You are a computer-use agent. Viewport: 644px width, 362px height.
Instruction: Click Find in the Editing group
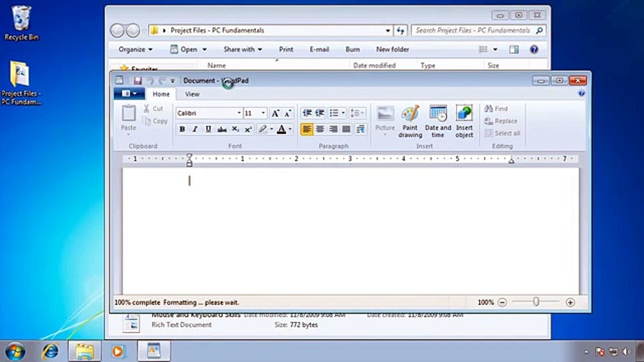(x=496, y=109)
